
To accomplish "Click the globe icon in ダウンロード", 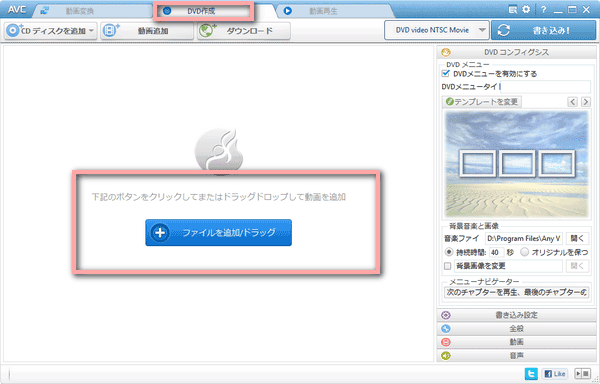I will (207, 31).
